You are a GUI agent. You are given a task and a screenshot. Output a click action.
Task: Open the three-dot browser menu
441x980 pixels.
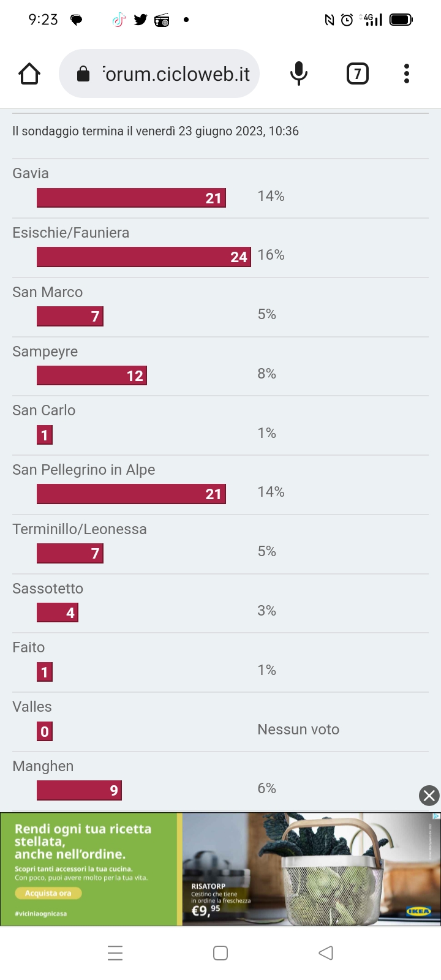407,73
